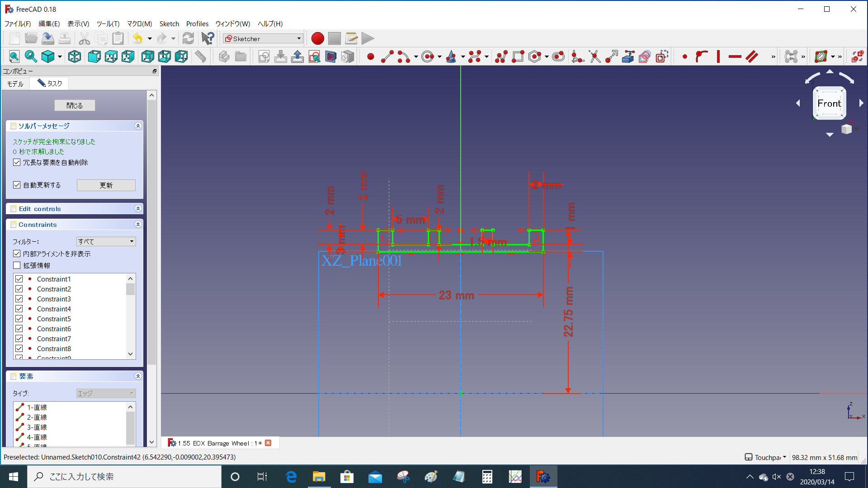
Task: Open the Sketch menu
Action: click(x=169, y=23)
